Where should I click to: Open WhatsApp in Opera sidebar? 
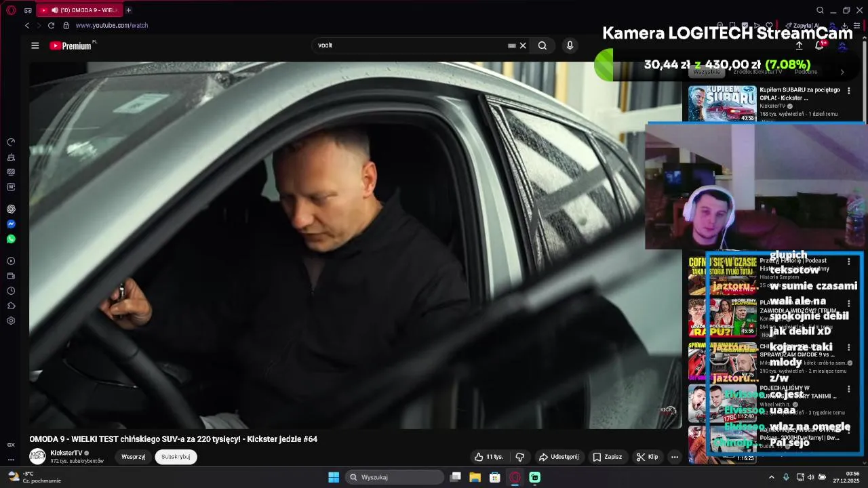[x=11, y=239]
